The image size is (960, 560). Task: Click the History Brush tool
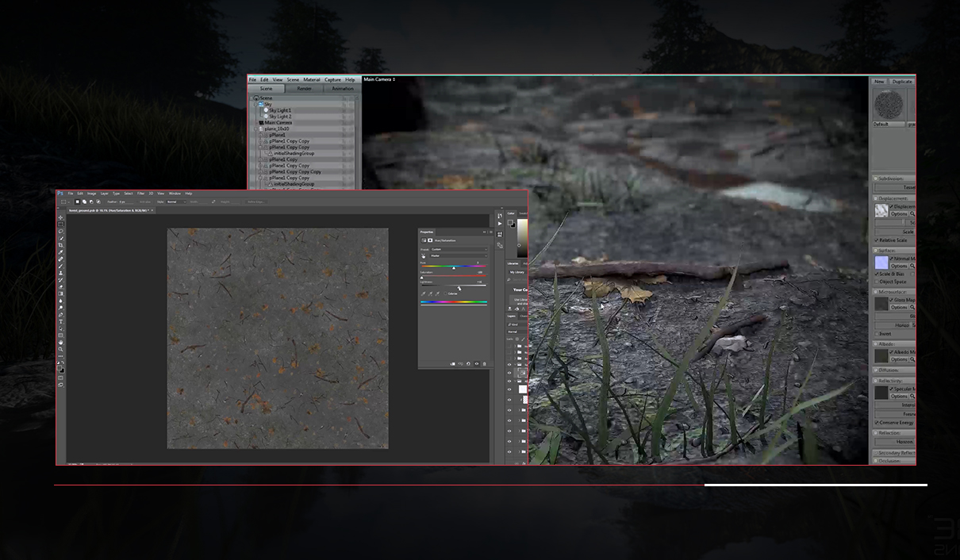[x=60, y=280]
